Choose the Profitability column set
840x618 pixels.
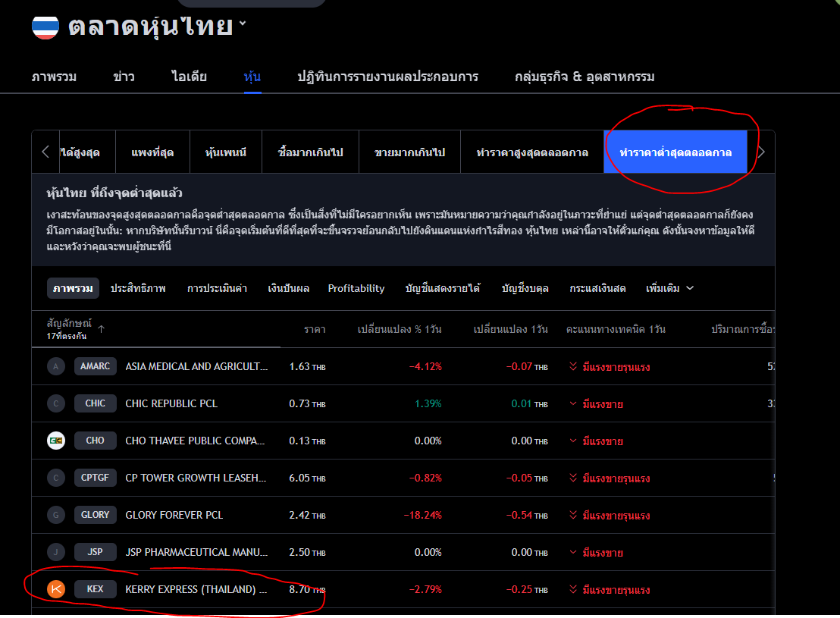[356, 288]
